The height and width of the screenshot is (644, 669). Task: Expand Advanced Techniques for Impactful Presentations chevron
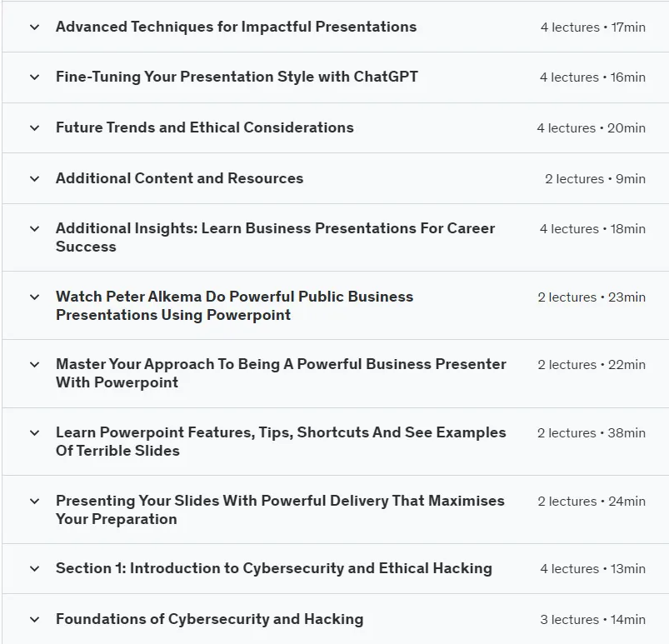point(34,27)
